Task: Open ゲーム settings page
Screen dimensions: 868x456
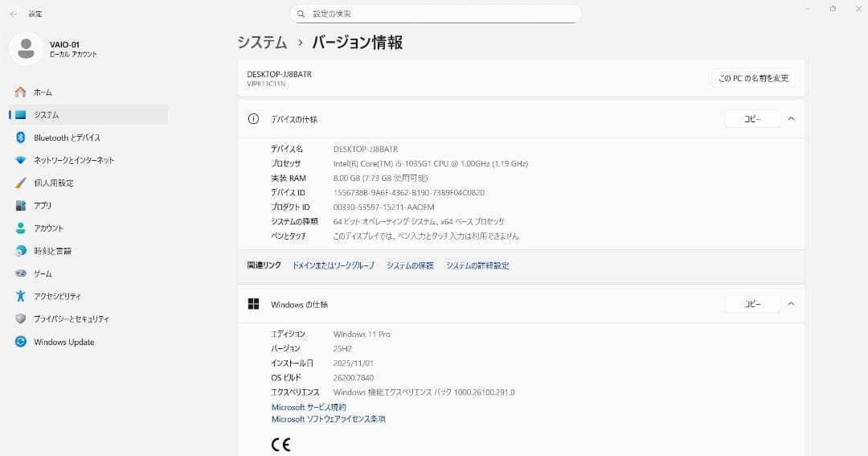Action: coord(88,273)
